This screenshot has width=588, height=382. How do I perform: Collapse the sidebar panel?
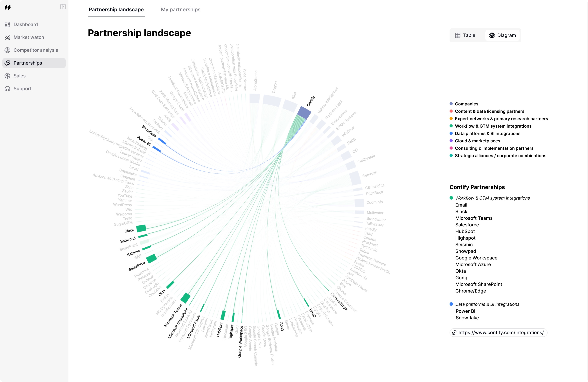[63, 7]
